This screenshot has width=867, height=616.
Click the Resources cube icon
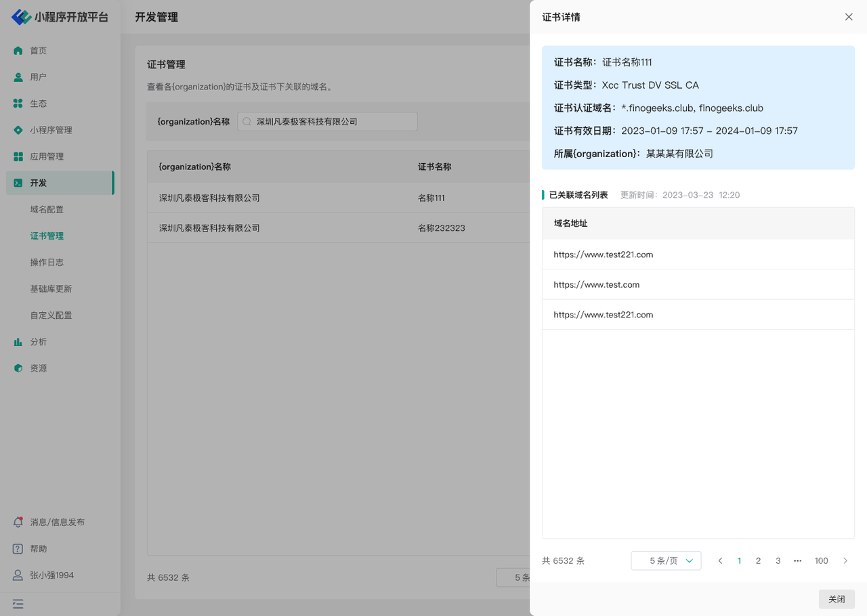(x=18, y=368)
